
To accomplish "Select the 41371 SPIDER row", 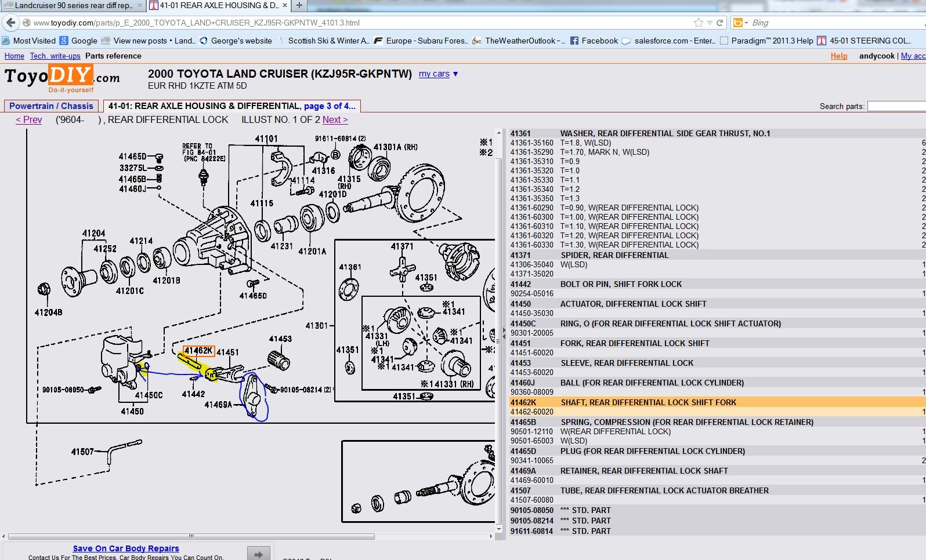I will coord(717,255).
